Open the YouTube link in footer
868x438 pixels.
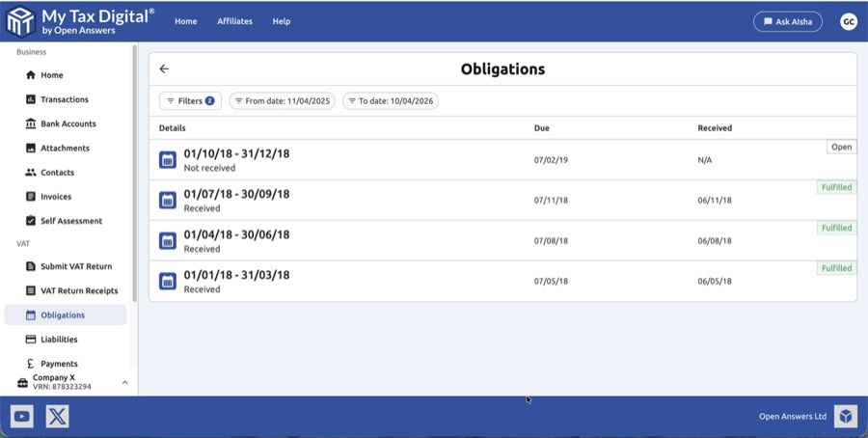pyautogui.click(x=22, y=417)
